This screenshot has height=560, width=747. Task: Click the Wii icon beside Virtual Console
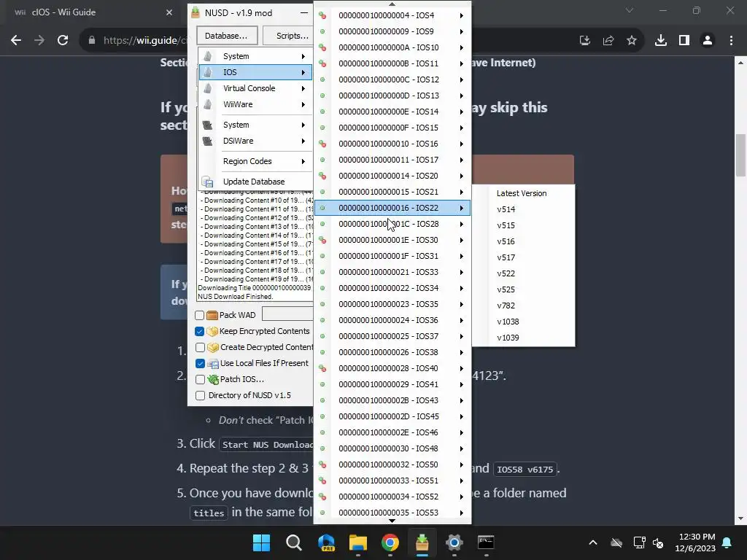[x=208, y=88]
